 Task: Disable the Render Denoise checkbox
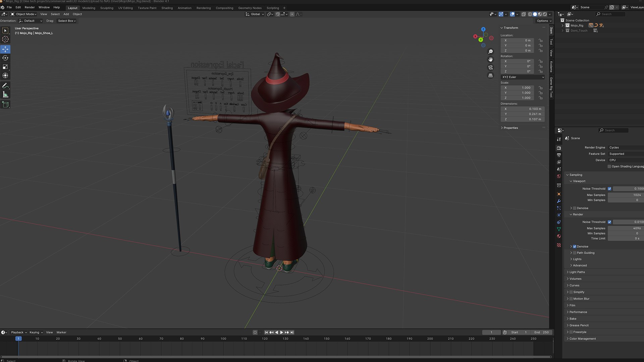pyautogui.click(x=575, y=246)
